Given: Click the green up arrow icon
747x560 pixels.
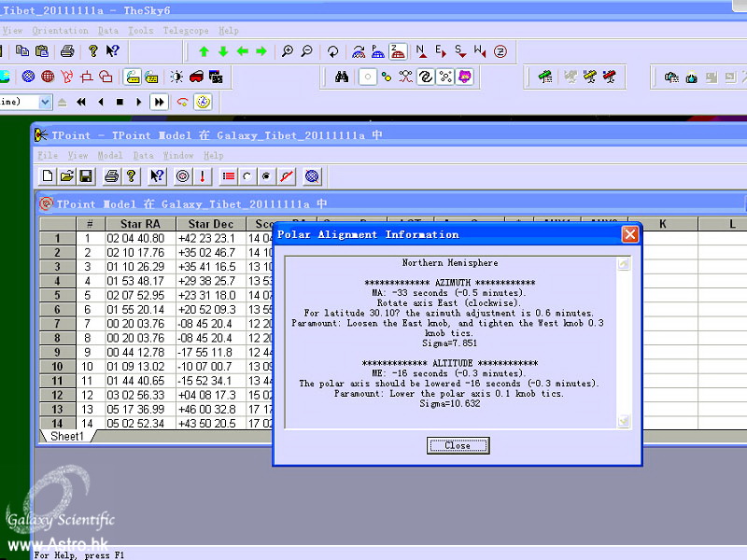Looking at the screenshot, I should 204,51.
